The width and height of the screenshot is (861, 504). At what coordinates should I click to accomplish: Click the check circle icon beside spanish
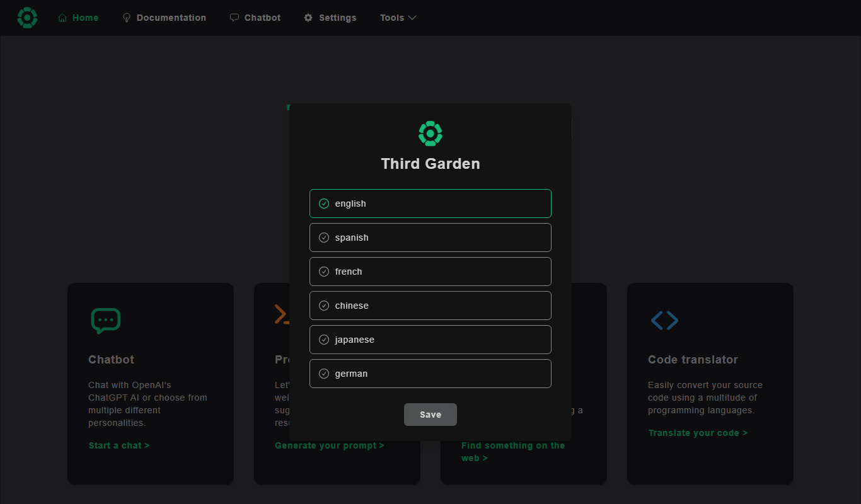tap(324, 238)
